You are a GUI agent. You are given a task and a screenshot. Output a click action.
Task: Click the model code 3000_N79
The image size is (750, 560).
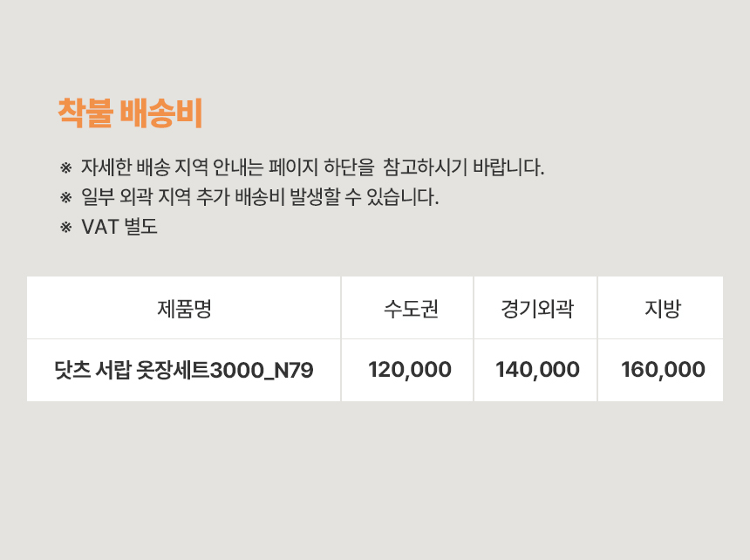[x=263, y=371]
